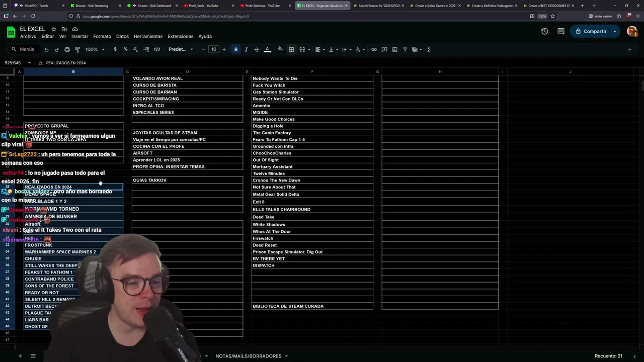Create a filter with funnel icon
The image size is (644, 362).
click(x=405, y=49)
